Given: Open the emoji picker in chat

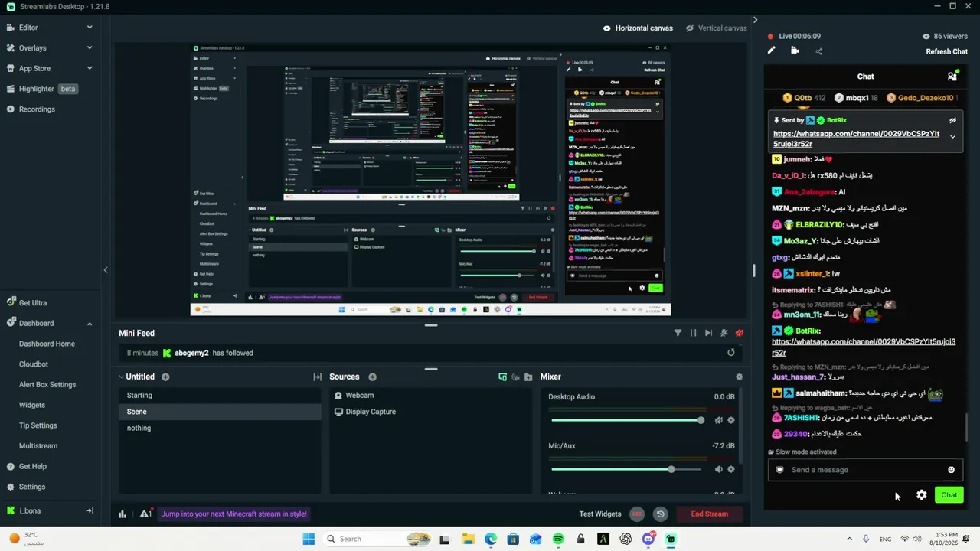Looking at the screenshot, I should coord(951,470).
